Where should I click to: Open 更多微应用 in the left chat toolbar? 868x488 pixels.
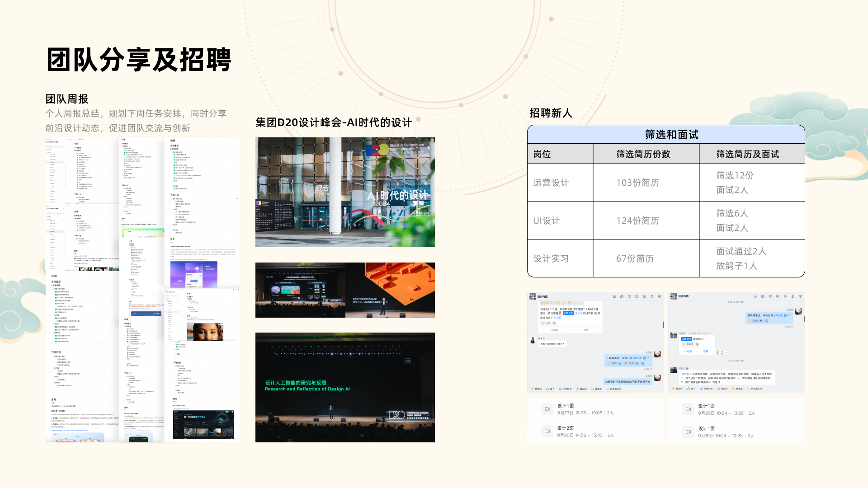point(614,389)
